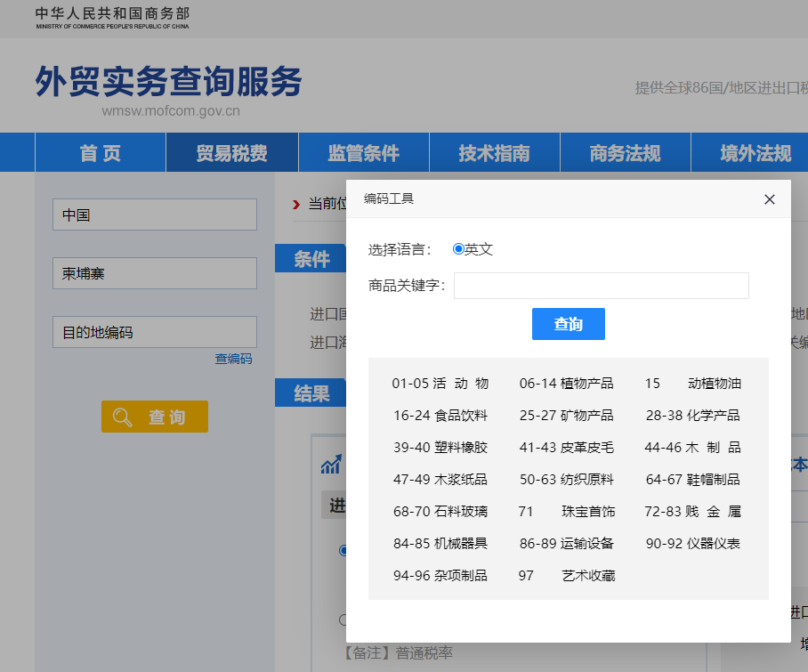Viewport: 808px width, 672px height.
Task: Open 技术指南 tab
Action: 495,152
